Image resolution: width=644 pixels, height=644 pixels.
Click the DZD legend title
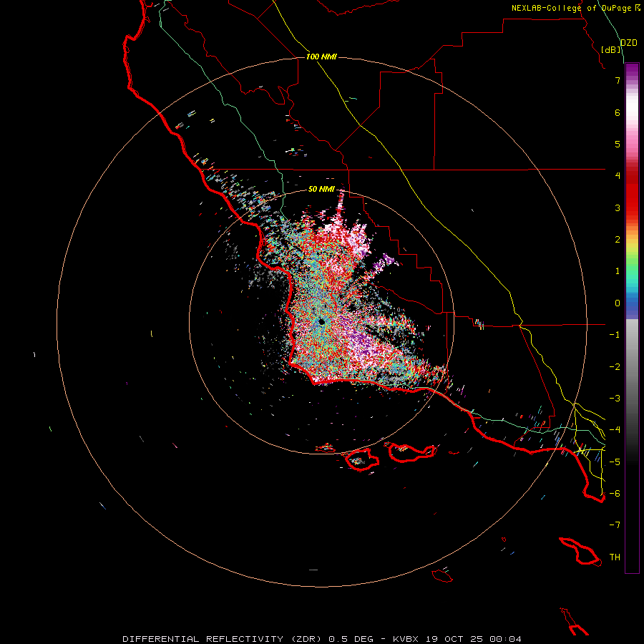coord(628,43)
